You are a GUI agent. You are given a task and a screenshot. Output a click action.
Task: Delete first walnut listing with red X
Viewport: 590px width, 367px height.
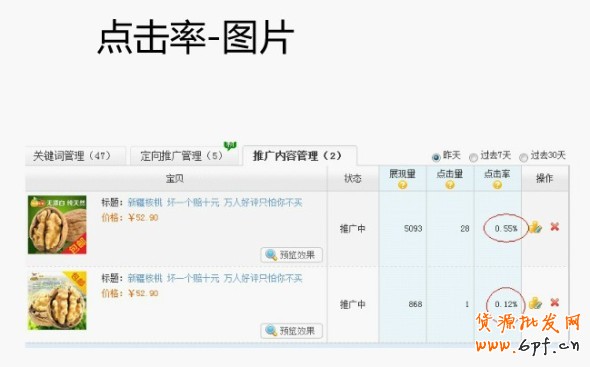click(x=555, y=227)
